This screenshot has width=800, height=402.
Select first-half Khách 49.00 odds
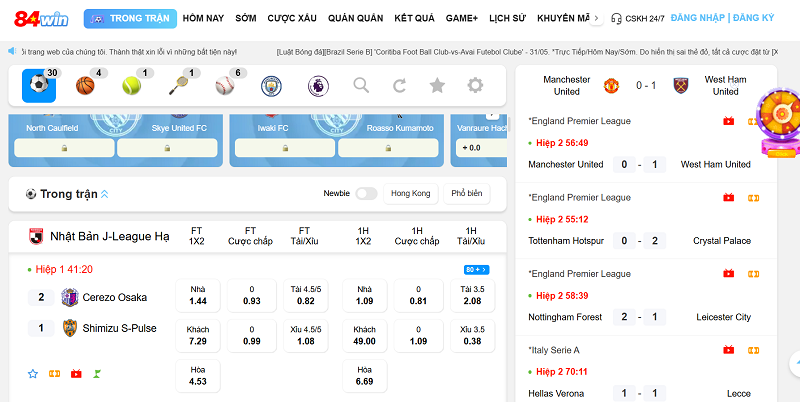point(364,336)
